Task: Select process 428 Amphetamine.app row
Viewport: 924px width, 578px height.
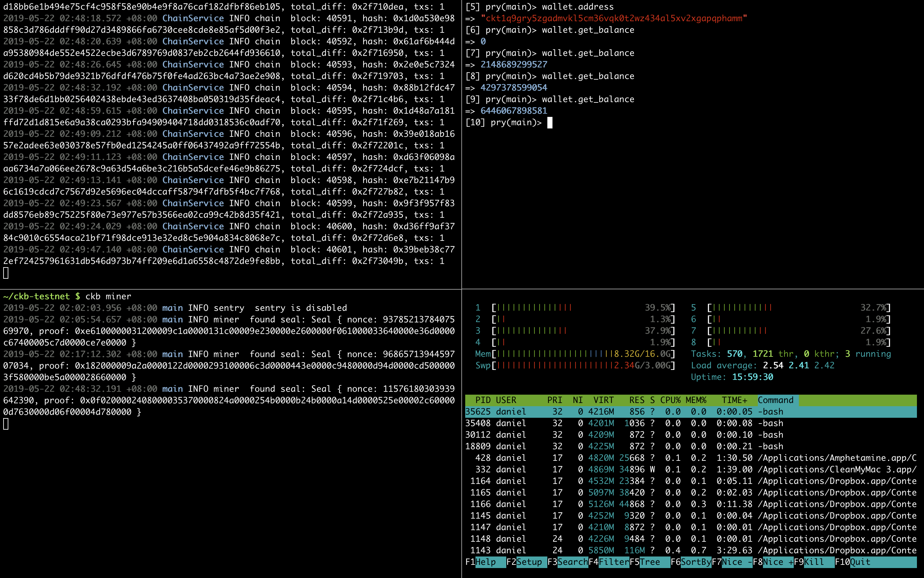Action: tap(691, 458)
